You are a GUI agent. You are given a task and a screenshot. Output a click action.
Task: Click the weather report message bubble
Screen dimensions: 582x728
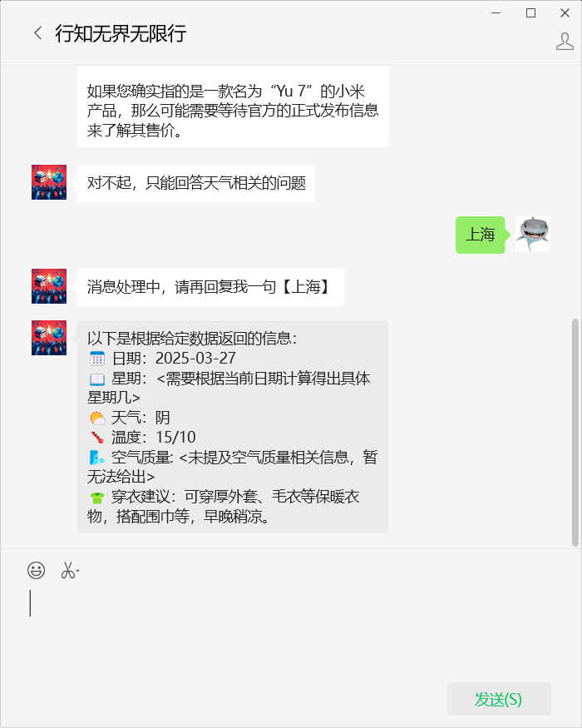coord(233,427)
